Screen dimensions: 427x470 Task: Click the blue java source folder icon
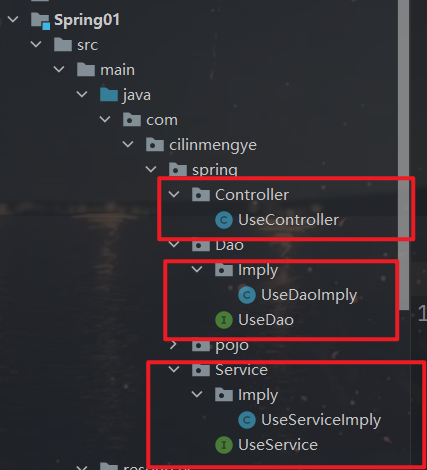pyautogui.click(x=109, y=95)
